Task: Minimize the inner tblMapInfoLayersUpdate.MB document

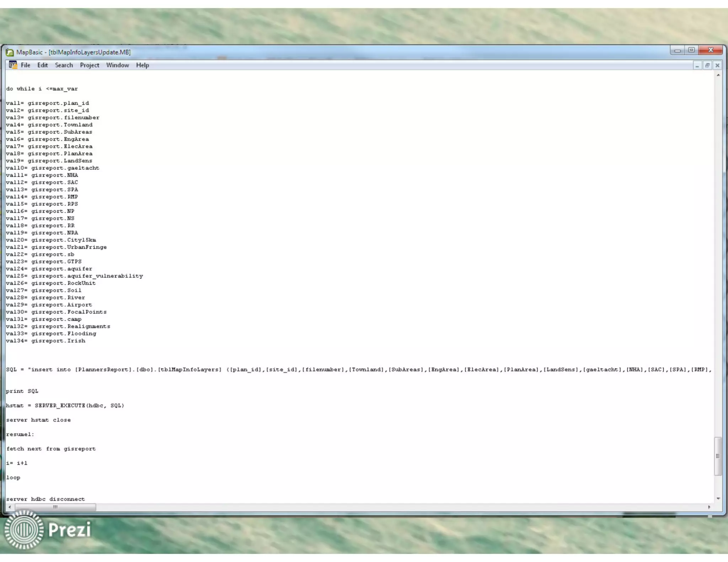Action: (x=697, y=65)
